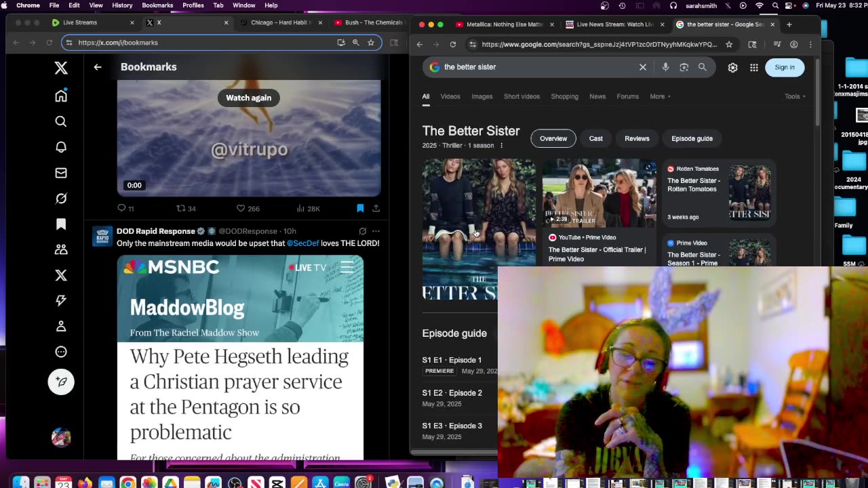Bookmark x.com page with star icon
The height and width of the screenshot is (488, 868).
click(x=371, y=43)
